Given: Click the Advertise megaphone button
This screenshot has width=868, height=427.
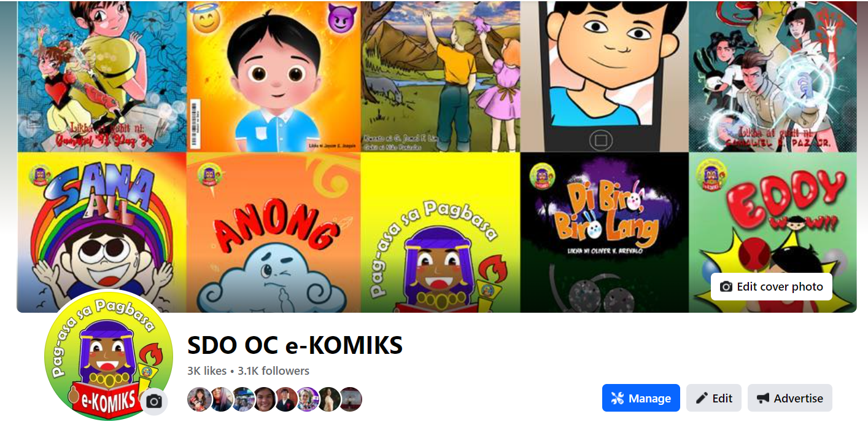Looking at the screenshot, I should (x=790, y=398).
